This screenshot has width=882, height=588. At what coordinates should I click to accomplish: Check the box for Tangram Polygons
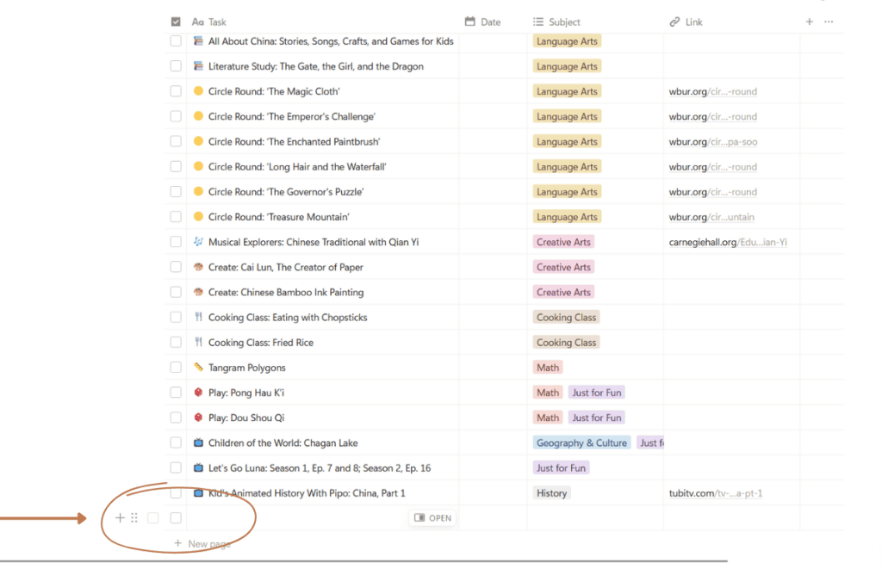176,368
